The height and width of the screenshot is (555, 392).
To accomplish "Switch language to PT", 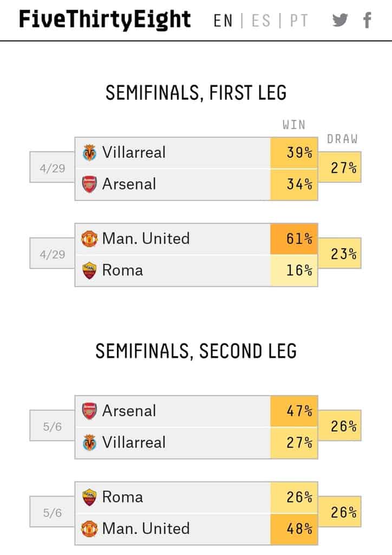I will point(299,21).
